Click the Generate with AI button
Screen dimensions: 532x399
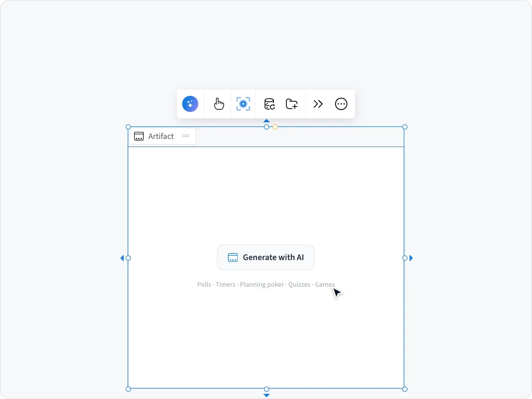tap(266, 258)
